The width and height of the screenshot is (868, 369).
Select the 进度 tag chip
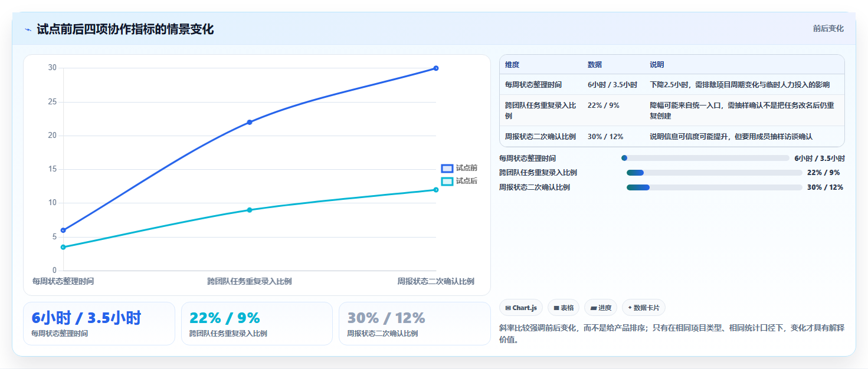601,308
